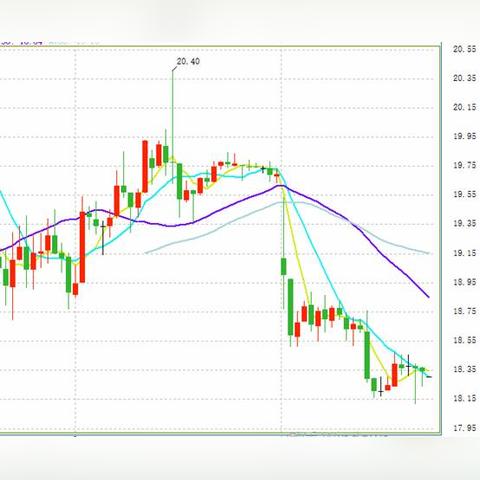This screenshot has width=480, height=480.
Task: Select the big green candle dropping to 18.35
Action: pos(367,355)
